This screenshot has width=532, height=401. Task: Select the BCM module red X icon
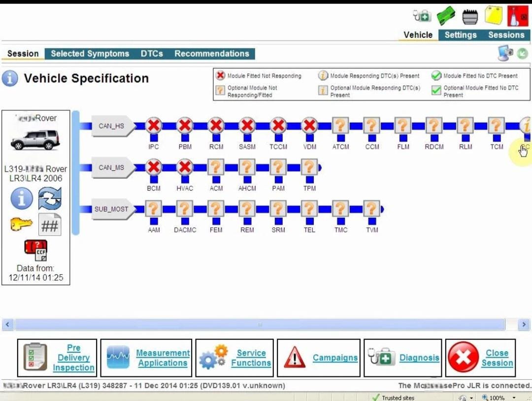154,167
